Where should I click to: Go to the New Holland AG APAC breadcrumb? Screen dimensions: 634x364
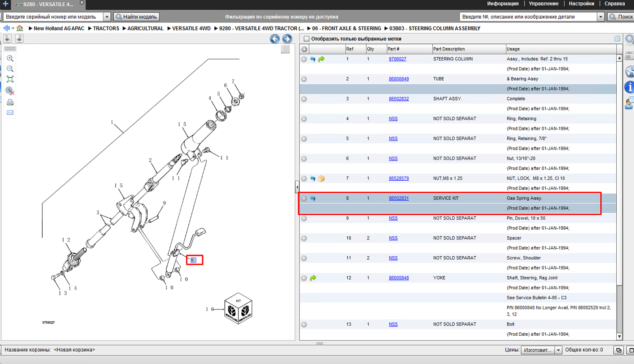coord(59,28)
